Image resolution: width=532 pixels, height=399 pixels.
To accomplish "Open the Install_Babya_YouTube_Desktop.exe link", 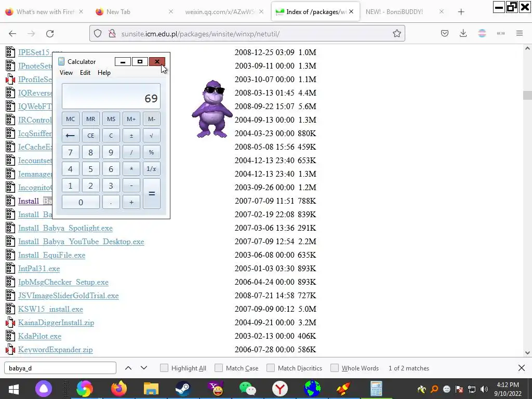I will tap(81, 242).
